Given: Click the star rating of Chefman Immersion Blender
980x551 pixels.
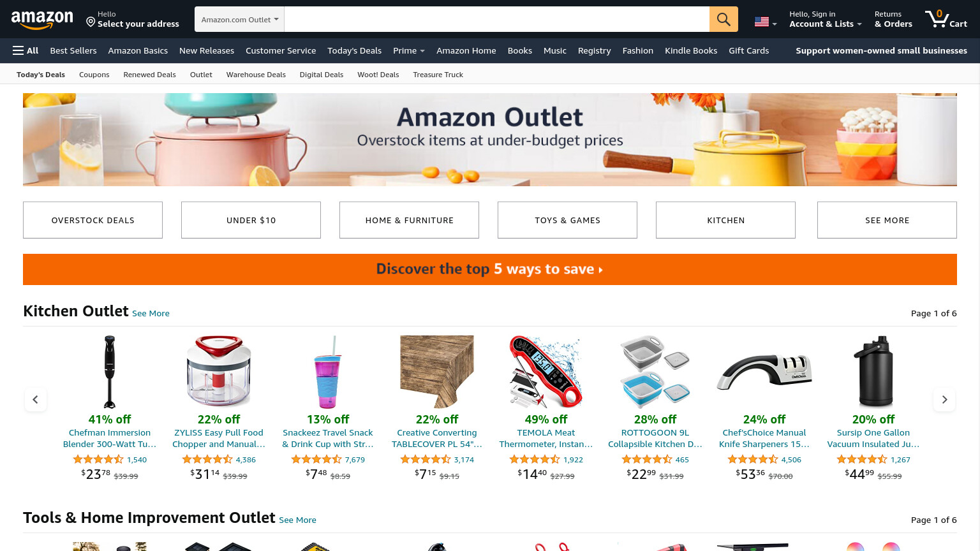Looking at the screenshot, I should pyautogui.click(x=98, y=459).
